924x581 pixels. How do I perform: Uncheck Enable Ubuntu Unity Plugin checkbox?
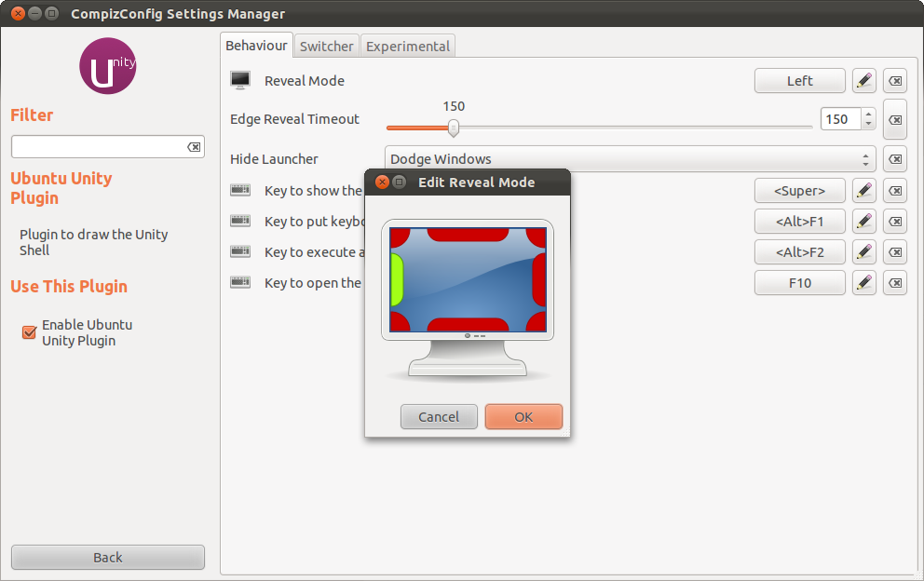tap(29, 332)
